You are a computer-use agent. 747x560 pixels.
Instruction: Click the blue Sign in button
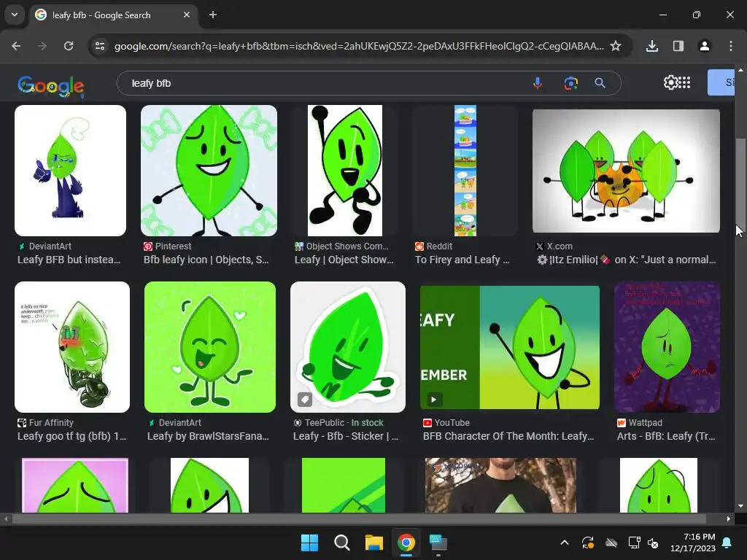[721, 82]
